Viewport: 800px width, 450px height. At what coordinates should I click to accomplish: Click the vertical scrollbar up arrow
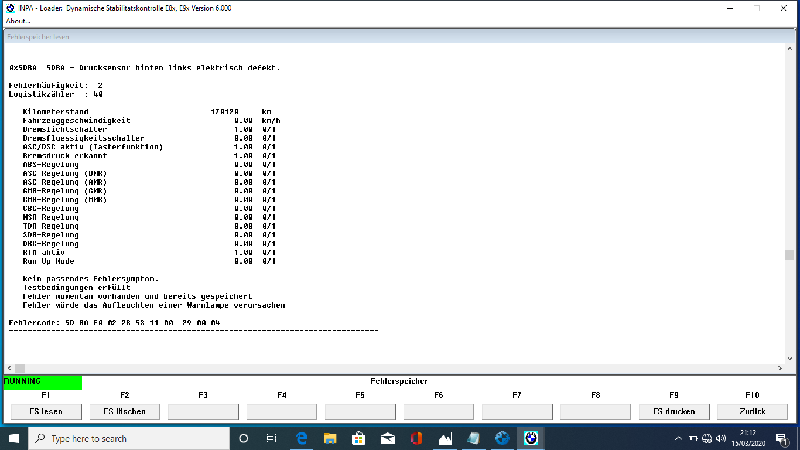(789, 49)
